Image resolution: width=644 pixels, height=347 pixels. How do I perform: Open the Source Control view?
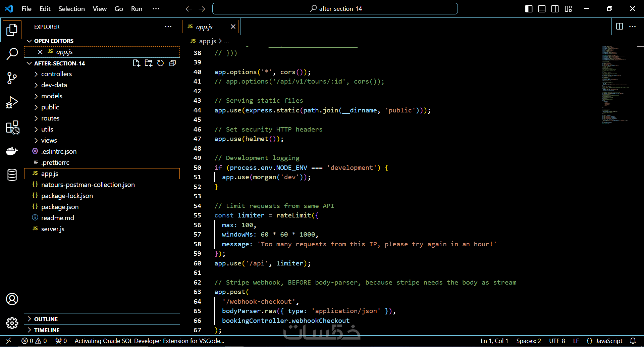click(12, 78)
